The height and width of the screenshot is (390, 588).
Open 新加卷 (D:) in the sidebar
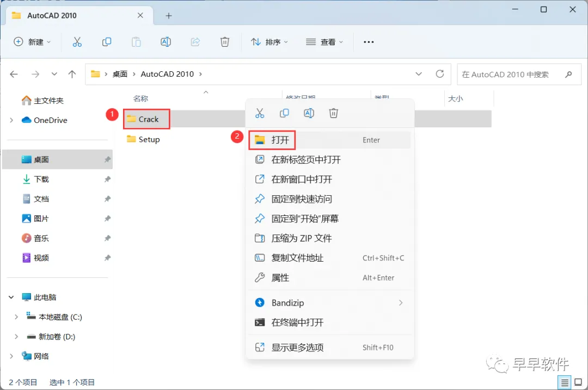click(x=51, y=337)
